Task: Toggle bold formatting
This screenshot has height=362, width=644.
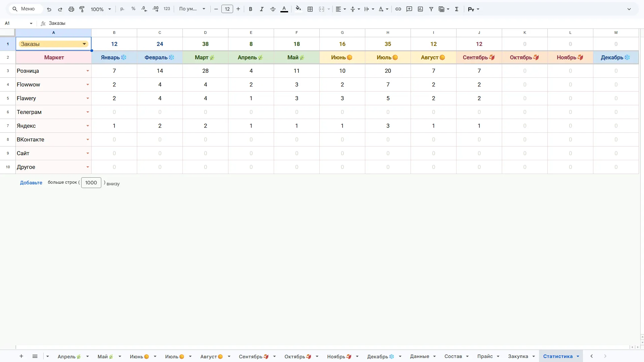Action: (x=251, y=9)
